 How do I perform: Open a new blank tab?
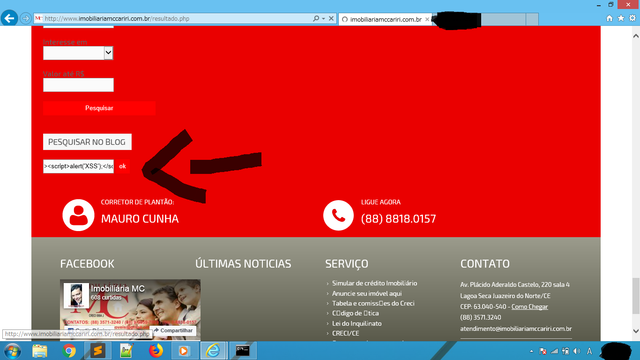[x=532, y=19]
